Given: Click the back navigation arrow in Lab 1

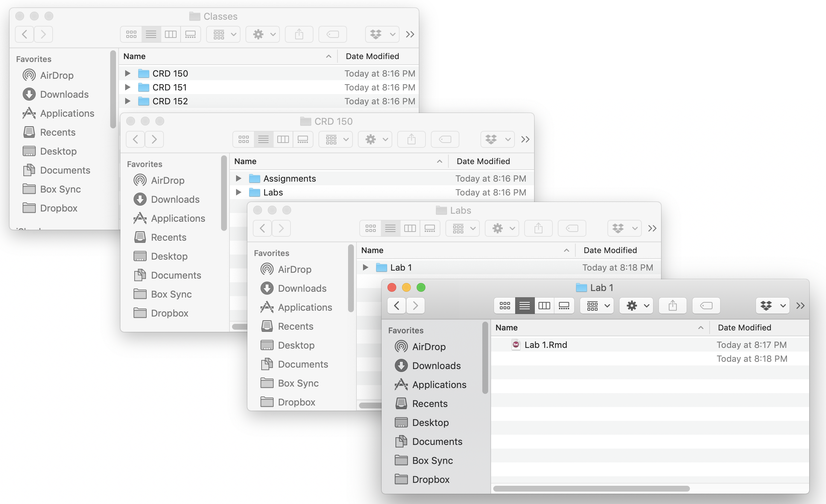Looking at the screenshot, I should pos(397,306).
